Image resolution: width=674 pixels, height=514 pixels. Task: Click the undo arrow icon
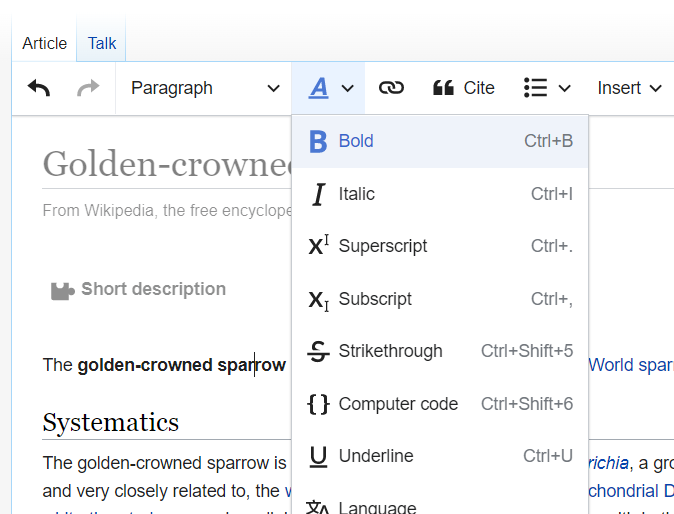[x=39, y=88]
